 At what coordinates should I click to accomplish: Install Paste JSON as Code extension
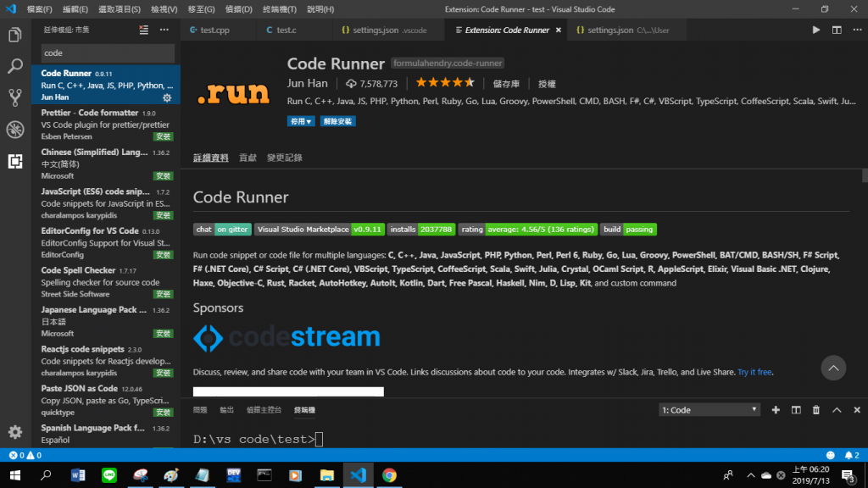coord(164,413)
